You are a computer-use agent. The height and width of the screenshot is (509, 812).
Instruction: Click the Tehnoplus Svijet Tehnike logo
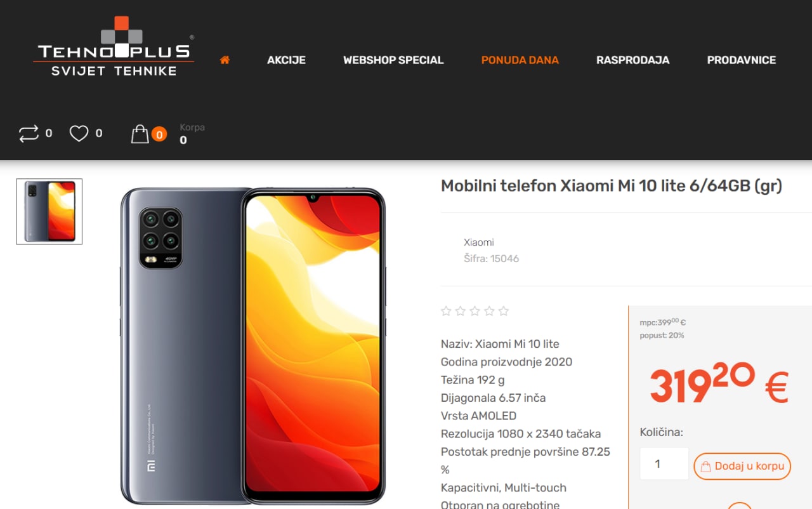point(114,46)
